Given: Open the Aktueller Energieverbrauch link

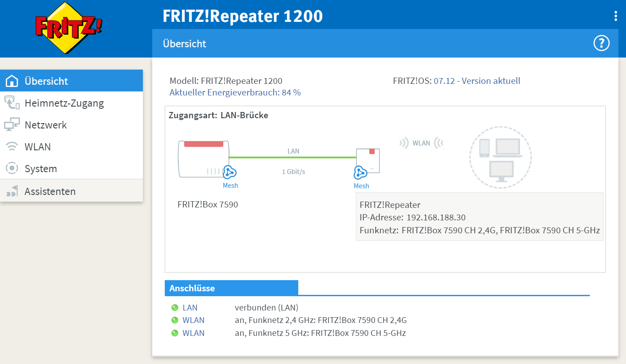Looking at the screenshot, I should click(x=235, y=93).
